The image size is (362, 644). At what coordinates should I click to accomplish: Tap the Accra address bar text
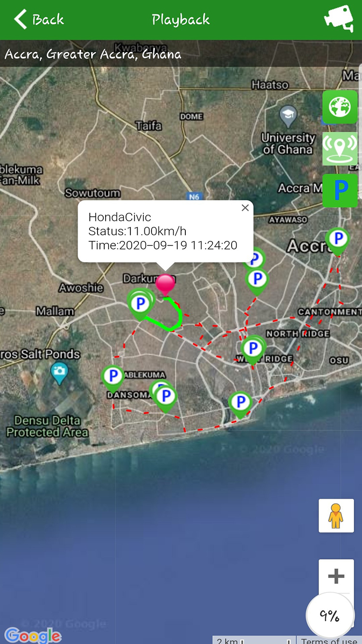(x=93, y=54)
